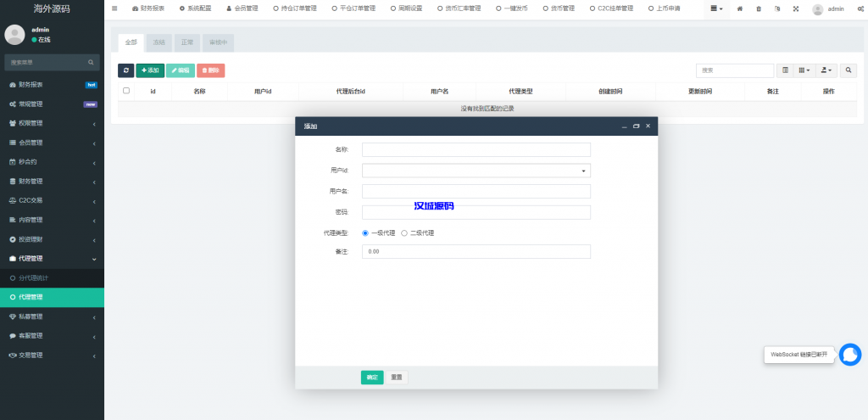Select the 一级代理 radio button
Viewport: 868px width, 420px height.
(365, 233)
